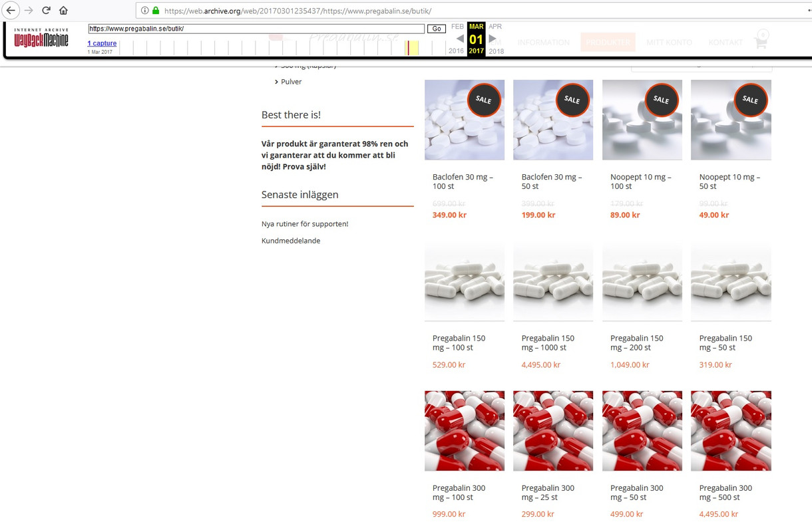Click the 299.00 kr price
The image size is (812, 532).
tap(538, 514)
